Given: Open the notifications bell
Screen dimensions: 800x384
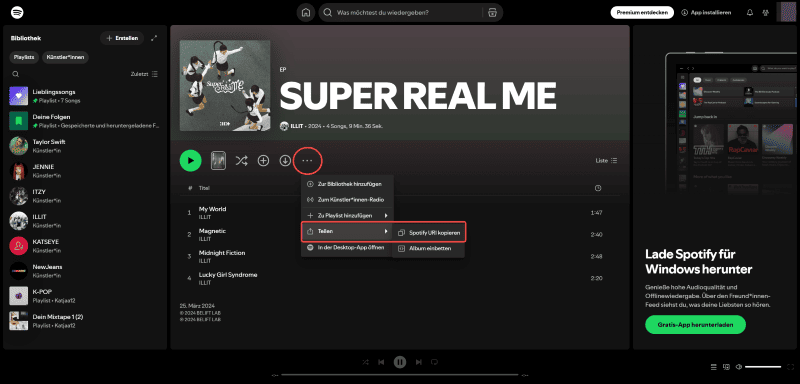Looking at the screenshot, I should 749,13.
